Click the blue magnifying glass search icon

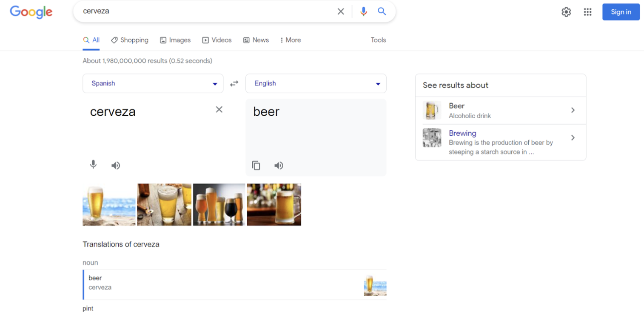[382, 11]
